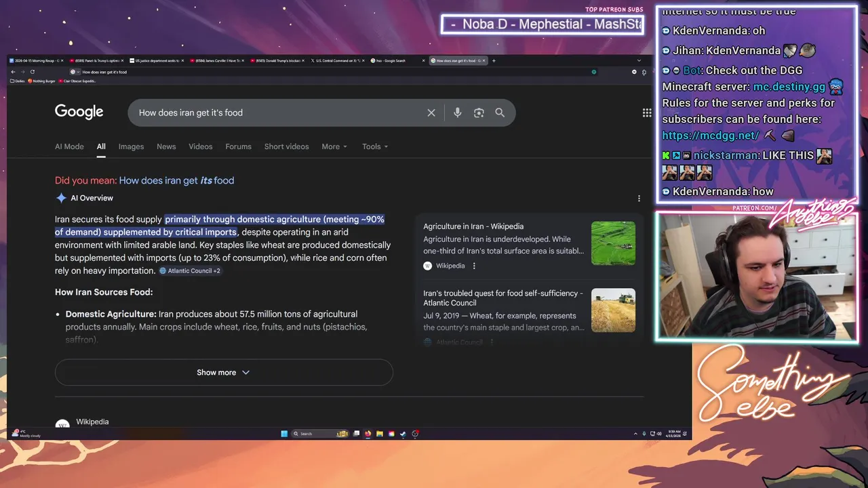Open browser tab list dropdown arrow
Screen dimensions: 868x488
point(639,60)
